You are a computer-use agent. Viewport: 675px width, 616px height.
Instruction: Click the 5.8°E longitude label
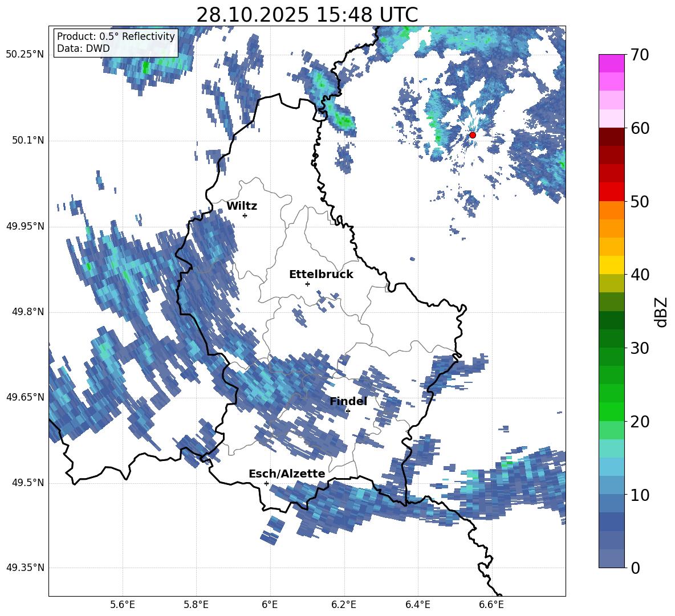[196, 605]
